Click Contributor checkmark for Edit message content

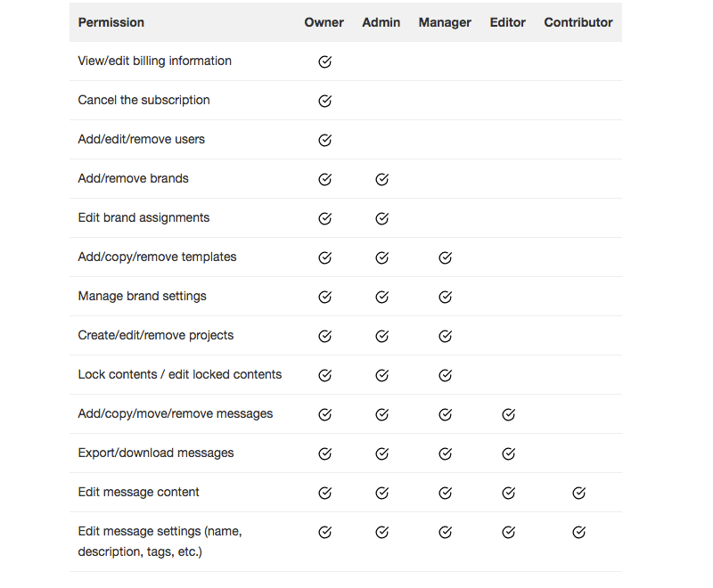click(578, 493)
